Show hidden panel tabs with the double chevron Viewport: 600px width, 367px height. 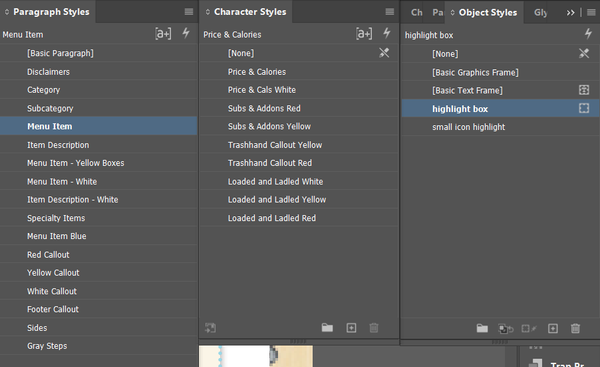[x=571, y=13]
